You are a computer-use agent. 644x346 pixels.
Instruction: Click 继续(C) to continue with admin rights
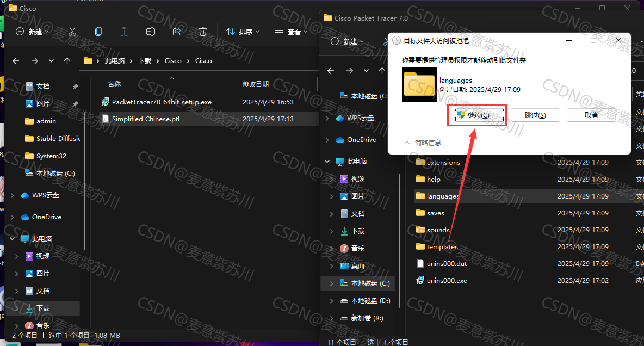[479, 115]
